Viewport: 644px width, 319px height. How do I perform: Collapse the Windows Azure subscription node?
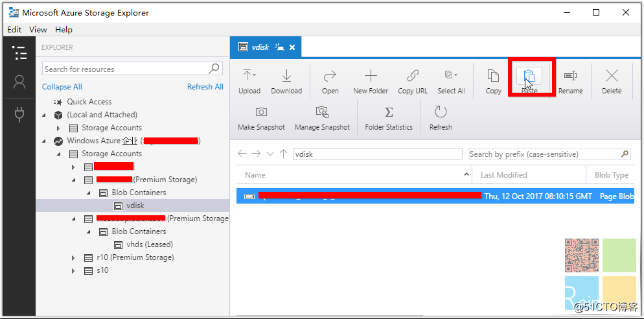click(44, 141)
